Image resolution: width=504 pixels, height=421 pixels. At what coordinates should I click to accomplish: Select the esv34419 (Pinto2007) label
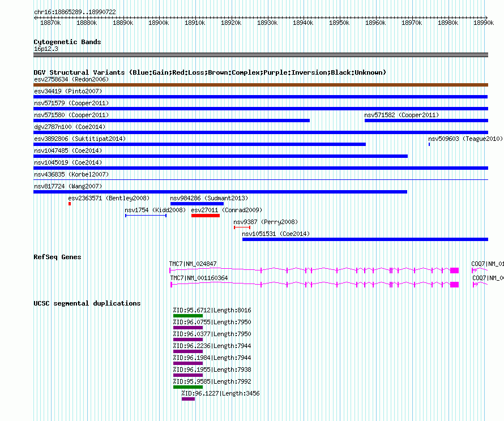point(68,91)
